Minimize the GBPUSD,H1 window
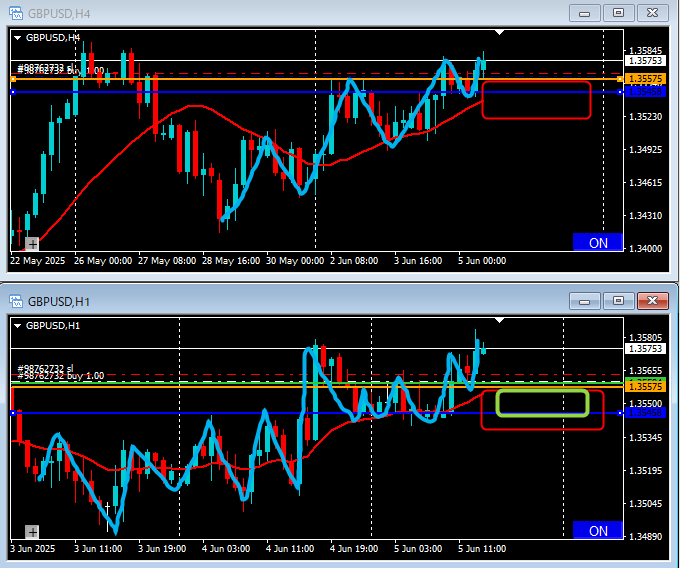 (585, 301)
